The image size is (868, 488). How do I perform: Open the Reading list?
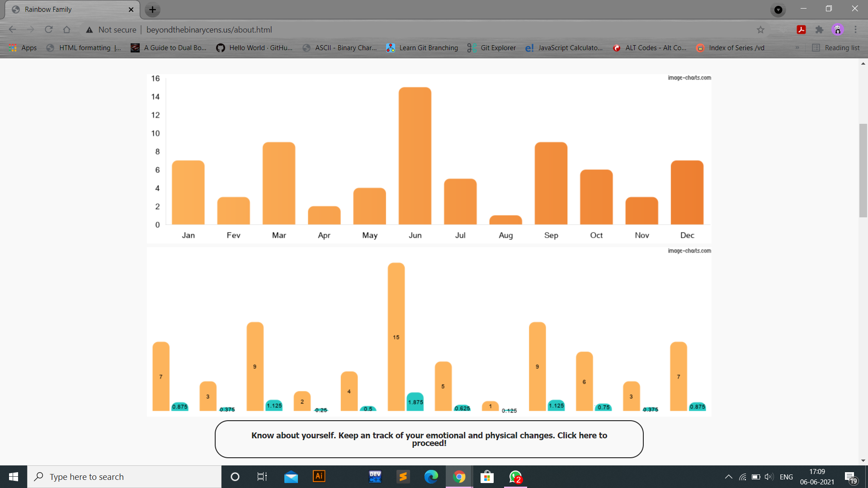[836, 48]
